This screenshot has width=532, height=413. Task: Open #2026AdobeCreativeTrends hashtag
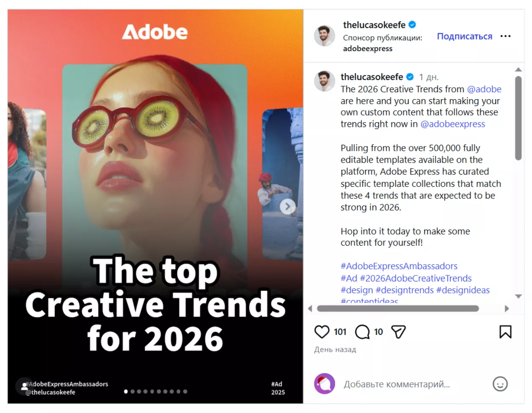click(416, 278)
